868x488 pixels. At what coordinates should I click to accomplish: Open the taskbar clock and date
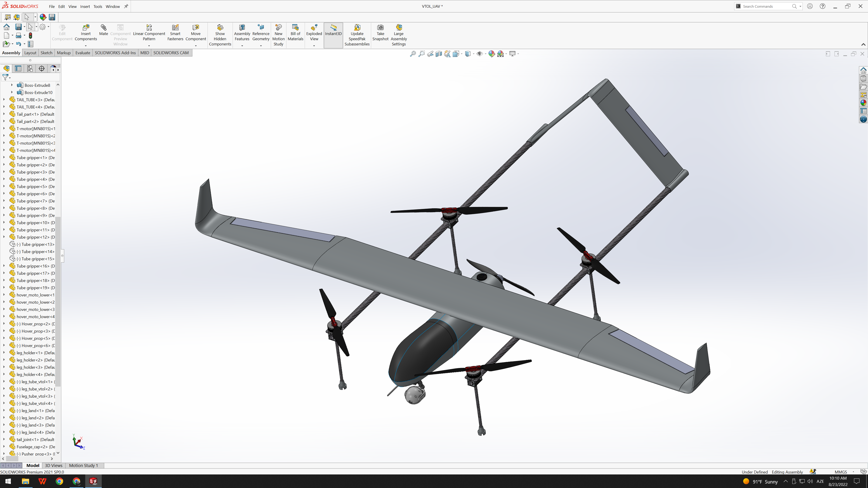[x=838, y=481]
